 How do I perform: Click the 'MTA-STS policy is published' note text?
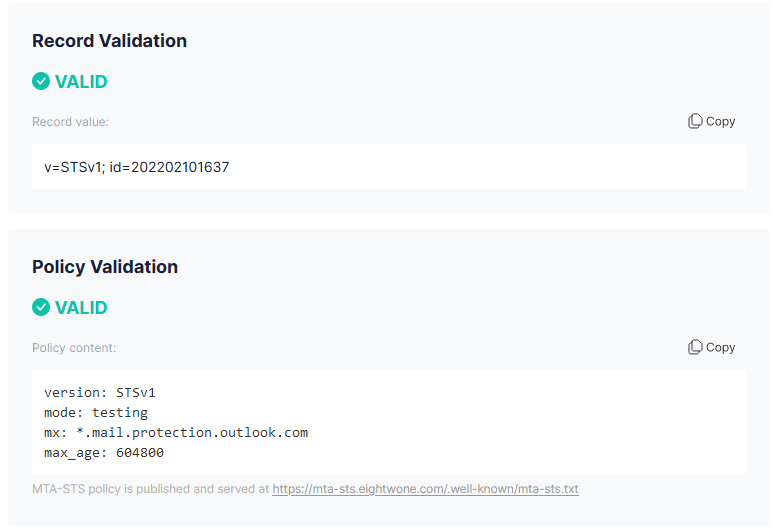(x=150, y=489)
